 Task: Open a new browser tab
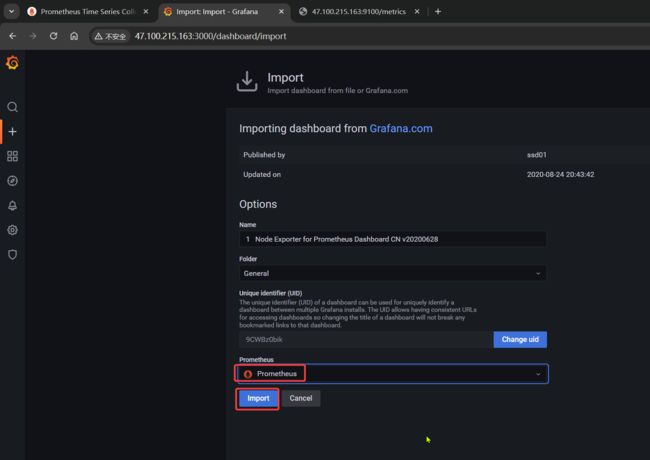click(438, 12)
